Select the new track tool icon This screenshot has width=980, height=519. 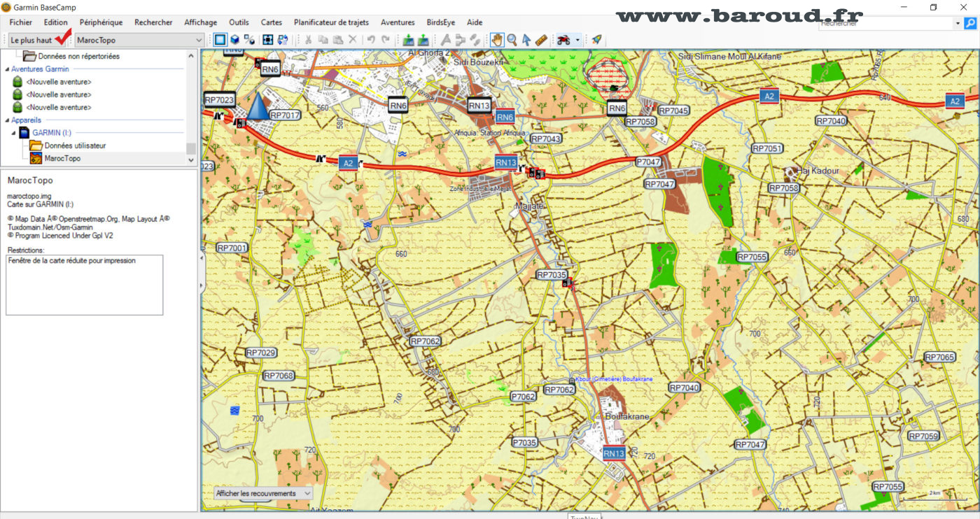tap(475, 40)
